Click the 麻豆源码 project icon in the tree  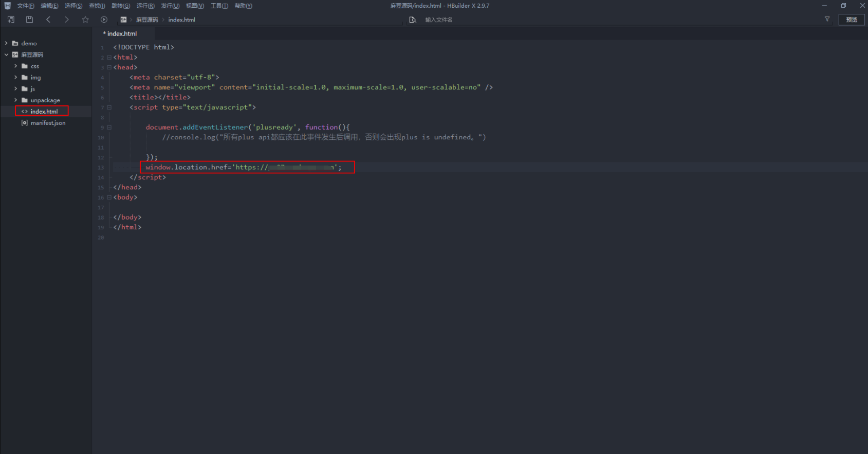click(15, 55)
